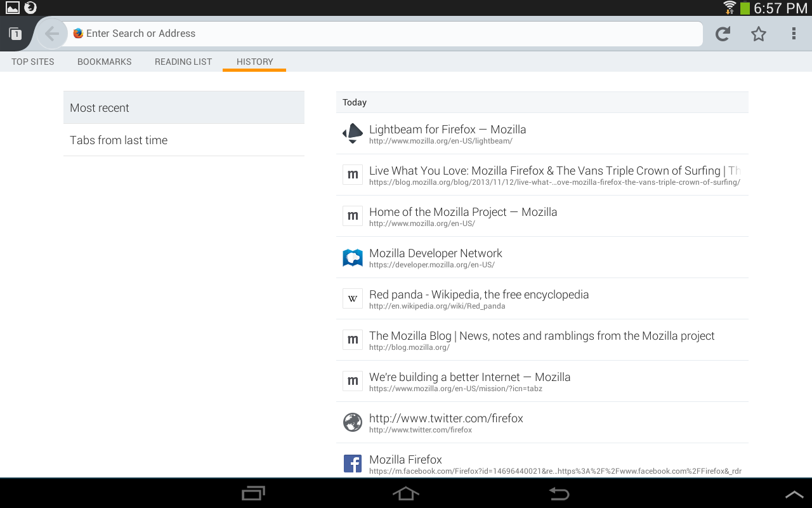Click the Today section header
This screenshot has width=812, height=508.
pyautogui.click(x=542, y=102)
